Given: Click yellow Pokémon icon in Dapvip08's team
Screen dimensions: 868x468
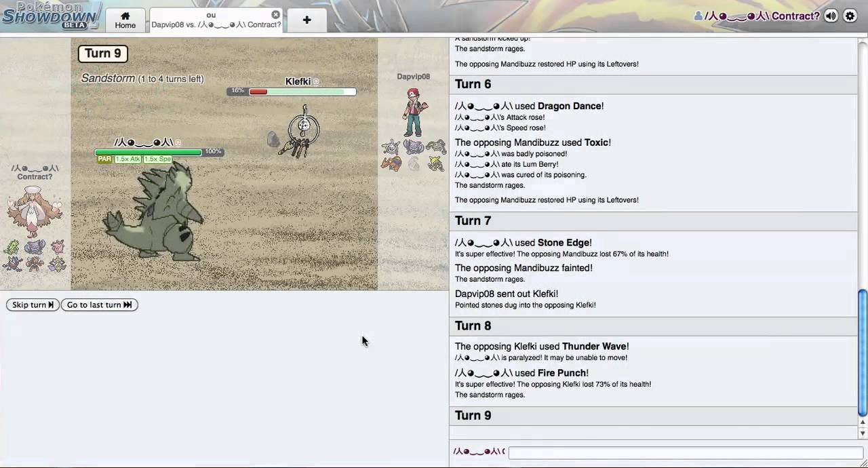Looking at the screenshot, I should coord(436,163).
